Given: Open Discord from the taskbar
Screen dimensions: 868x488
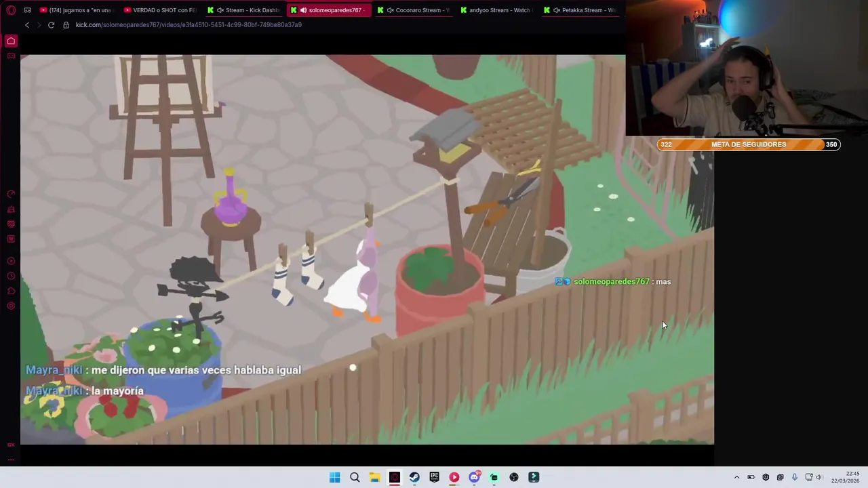Looking at the screenshot, I should (475, 477).
